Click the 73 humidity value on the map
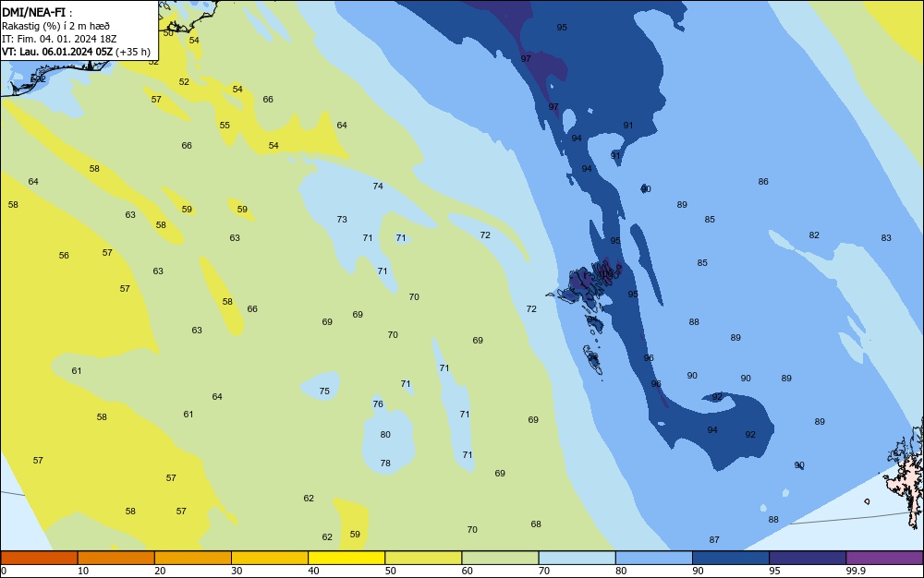Image resolution: width=924 pixels, height=578 pixels. 342,219
